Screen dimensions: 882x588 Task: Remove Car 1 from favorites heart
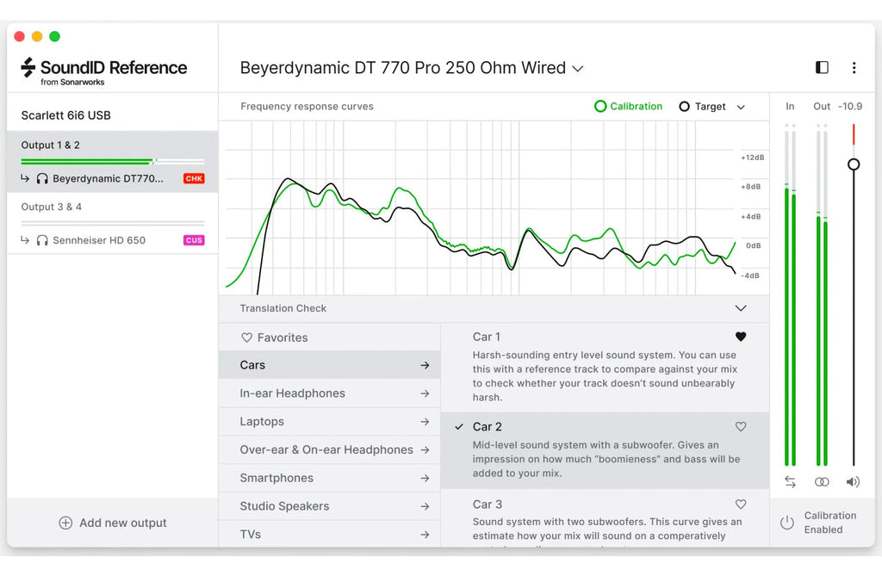741,337
